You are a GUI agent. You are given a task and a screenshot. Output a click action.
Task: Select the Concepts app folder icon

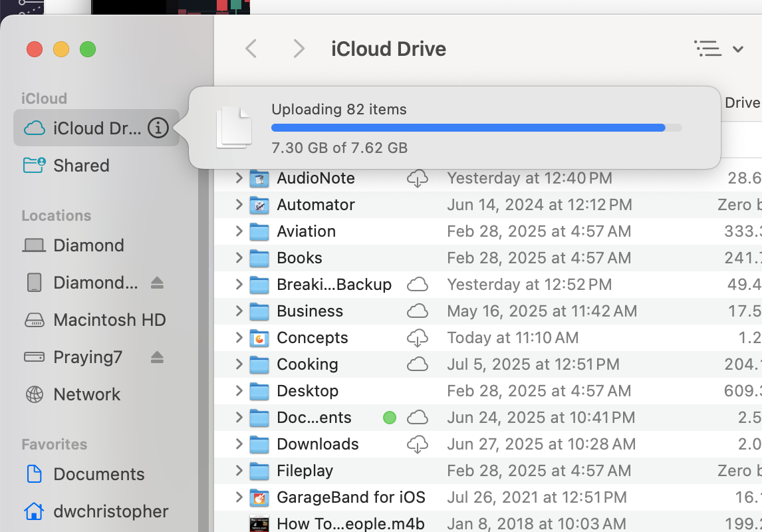click(259, 338)
